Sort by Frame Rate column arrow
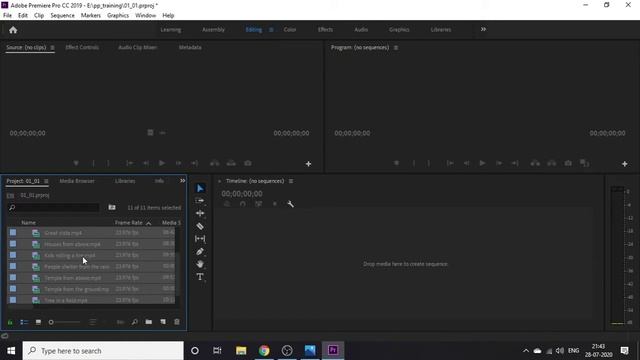The width and height of the screenshot is (640, 360). (x=149, y=223)
